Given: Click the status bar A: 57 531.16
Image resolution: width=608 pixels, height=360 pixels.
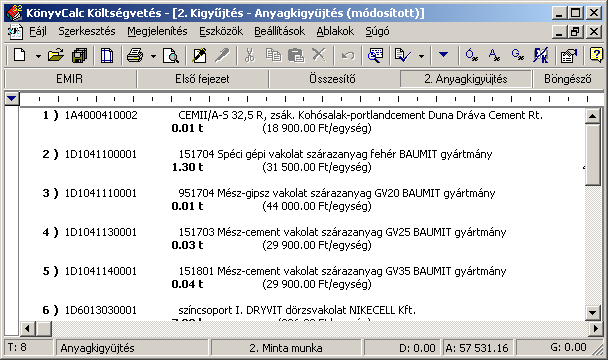Looking at the screenshot, I should (x=477, y=348).
